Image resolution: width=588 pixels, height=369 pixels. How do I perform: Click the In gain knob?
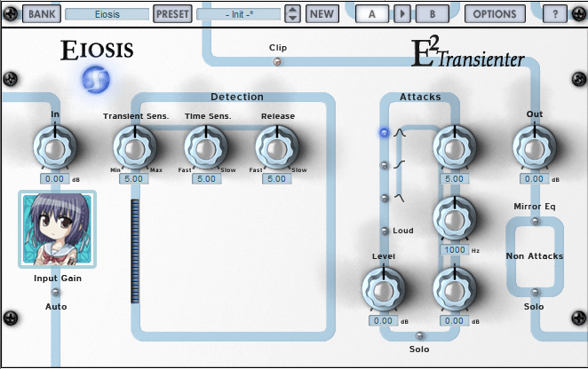(x=55, y=147)
